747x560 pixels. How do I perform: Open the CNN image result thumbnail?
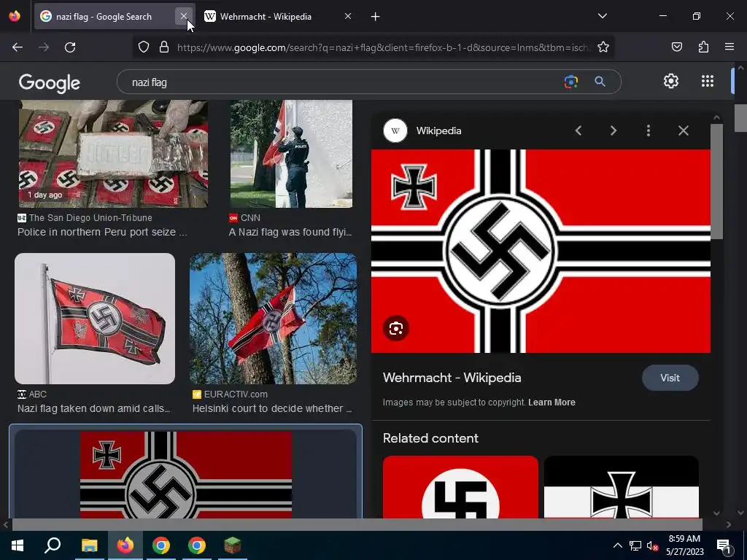[x=291, y=154]
